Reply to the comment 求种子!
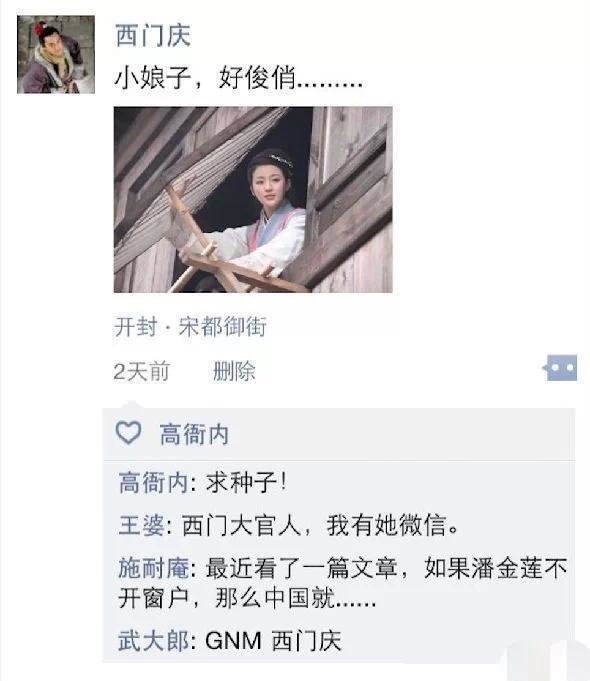Viewport: 590px width, 681px height. pyautogui.click(x=246, y=483)
